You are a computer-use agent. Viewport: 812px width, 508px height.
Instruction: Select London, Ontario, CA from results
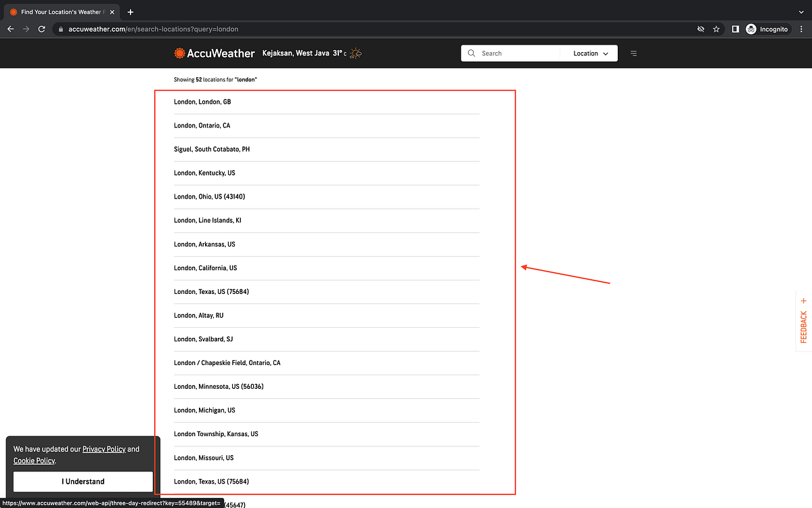(202, 125)
